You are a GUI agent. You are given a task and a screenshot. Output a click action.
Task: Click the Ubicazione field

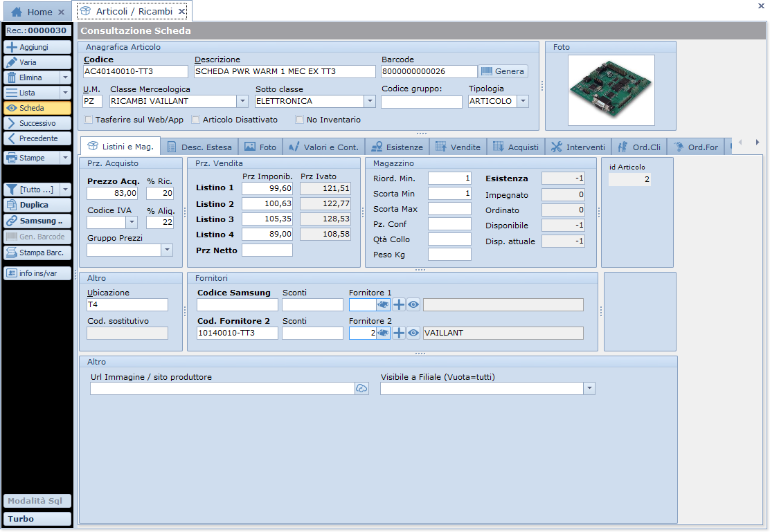click(x=127, y=305)
